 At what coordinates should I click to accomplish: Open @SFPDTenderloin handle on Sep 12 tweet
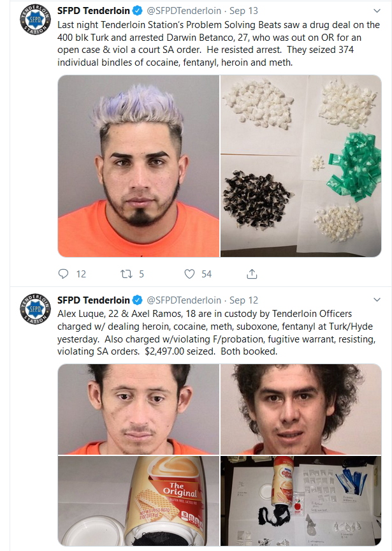click(x=184, y=300)
